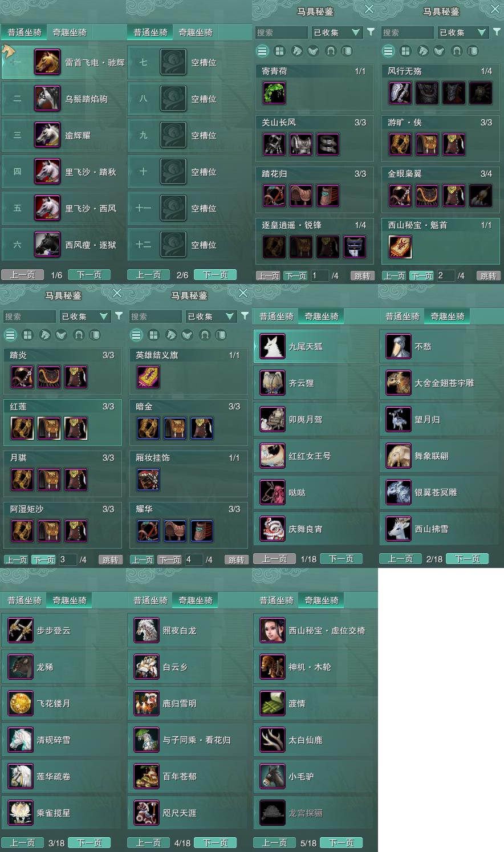Enable saddle filter above the 英雄结义旗 entry
504x852 pixels.
(188, 335)
